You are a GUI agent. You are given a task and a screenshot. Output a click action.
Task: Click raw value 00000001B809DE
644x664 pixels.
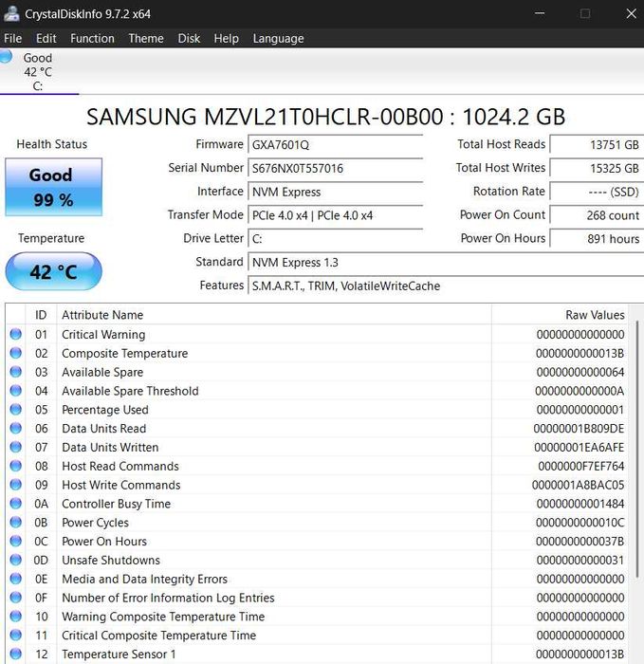pyautogui.click(x=579, y=429)
